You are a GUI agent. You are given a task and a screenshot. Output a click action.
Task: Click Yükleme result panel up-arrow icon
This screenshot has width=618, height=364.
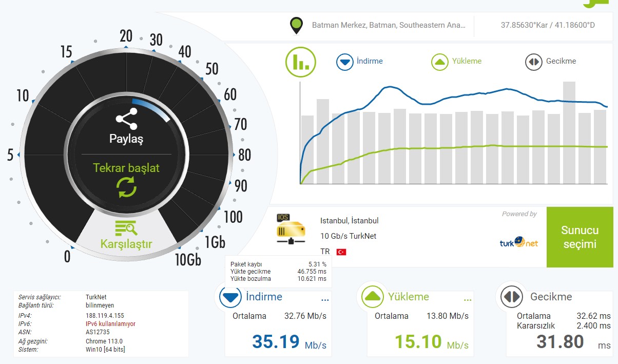click(372, 297)
